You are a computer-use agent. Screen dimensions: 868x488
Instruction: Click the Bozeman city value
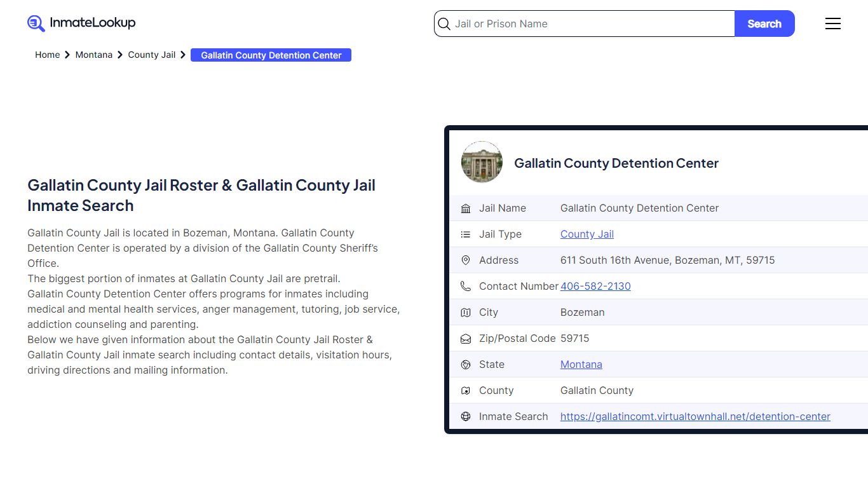[x=583, y=313]
